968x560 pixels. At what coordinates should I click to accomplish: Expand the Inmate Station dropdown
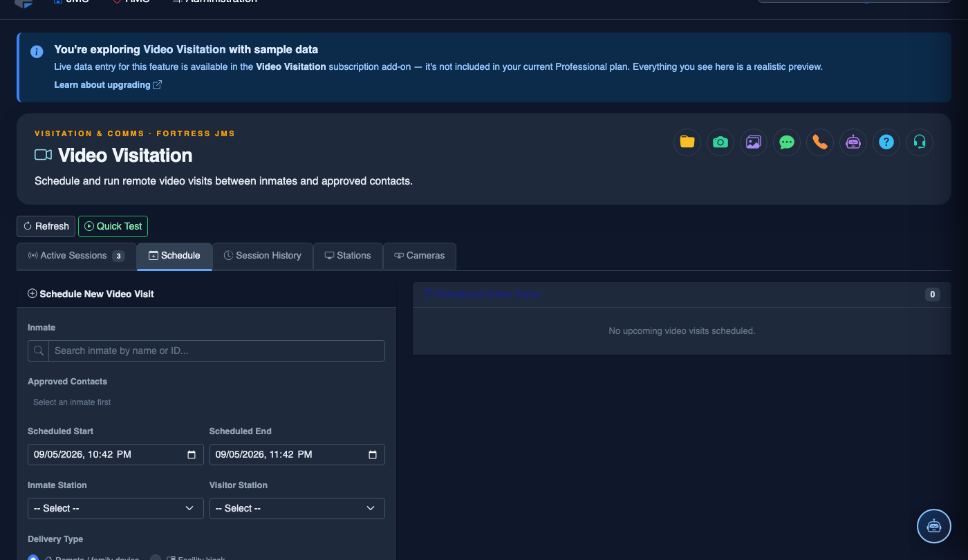tap(115, 508)
